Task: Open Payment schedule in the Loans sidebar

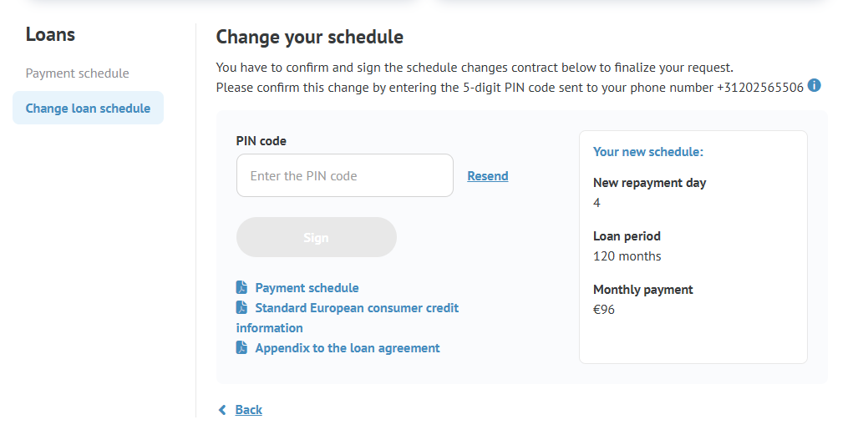Action: click(78, 73)
